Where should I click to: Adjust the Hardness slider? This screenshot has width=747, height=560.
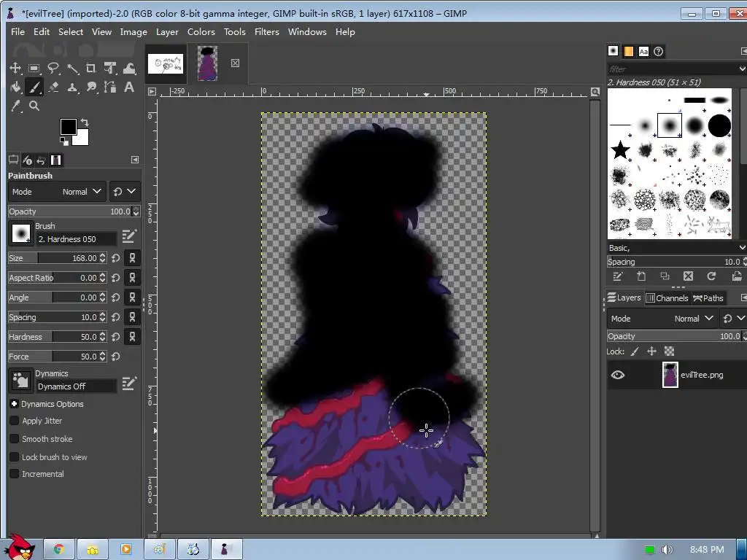point(53,337)
